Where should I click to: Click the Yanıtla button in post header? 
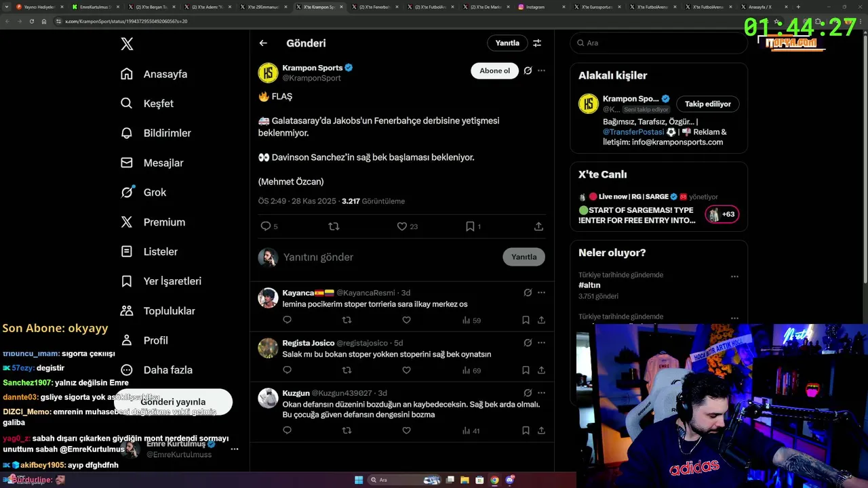pos(507,43)
